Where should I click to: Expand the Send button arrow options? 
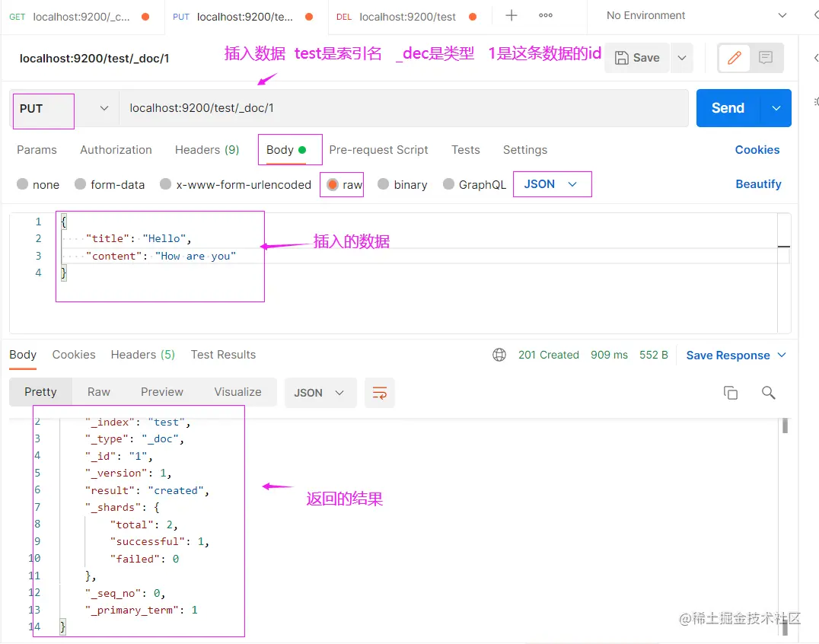(x=776, y=108)
